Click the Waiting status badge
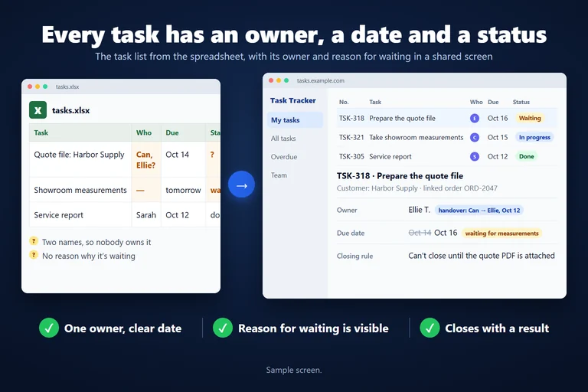This screenshot has width=588, height=392. click(530, 118)
